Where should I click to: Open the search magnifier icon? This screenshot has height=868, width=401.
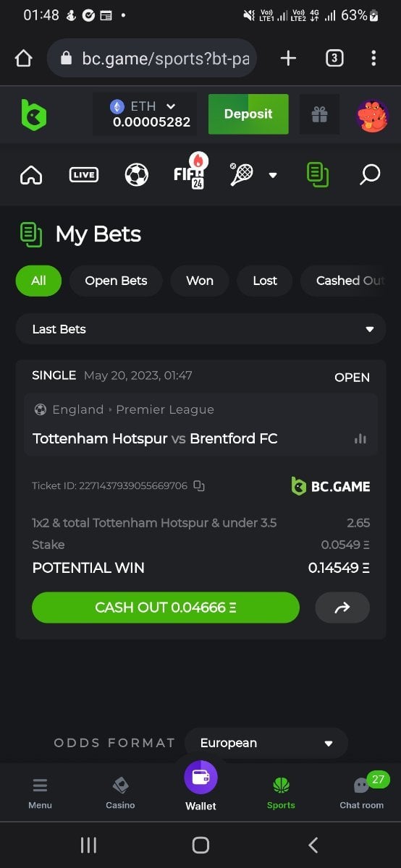tap(369, 174)
